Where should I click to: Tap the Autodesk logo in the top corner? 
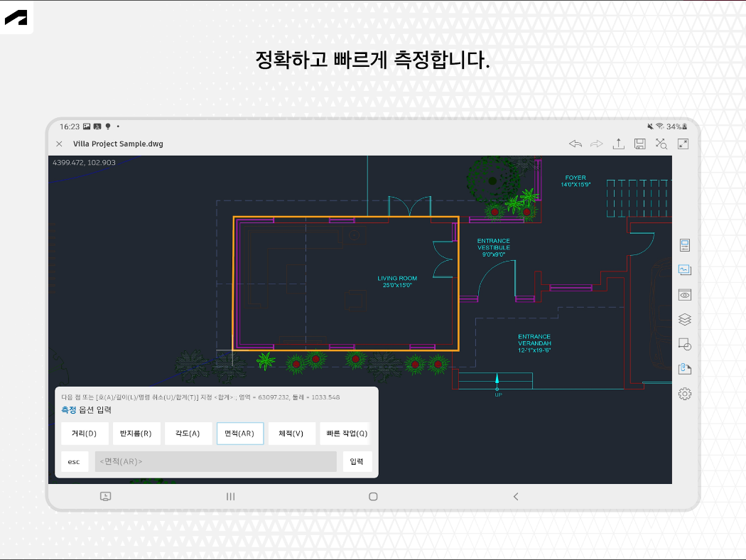tap(16, 17)
